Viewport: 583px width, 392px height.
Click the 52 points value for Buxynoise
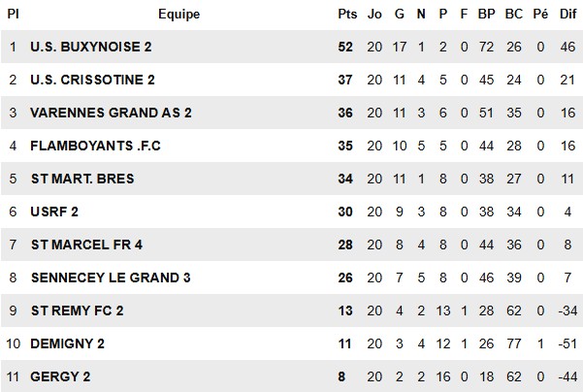point(345,47)
